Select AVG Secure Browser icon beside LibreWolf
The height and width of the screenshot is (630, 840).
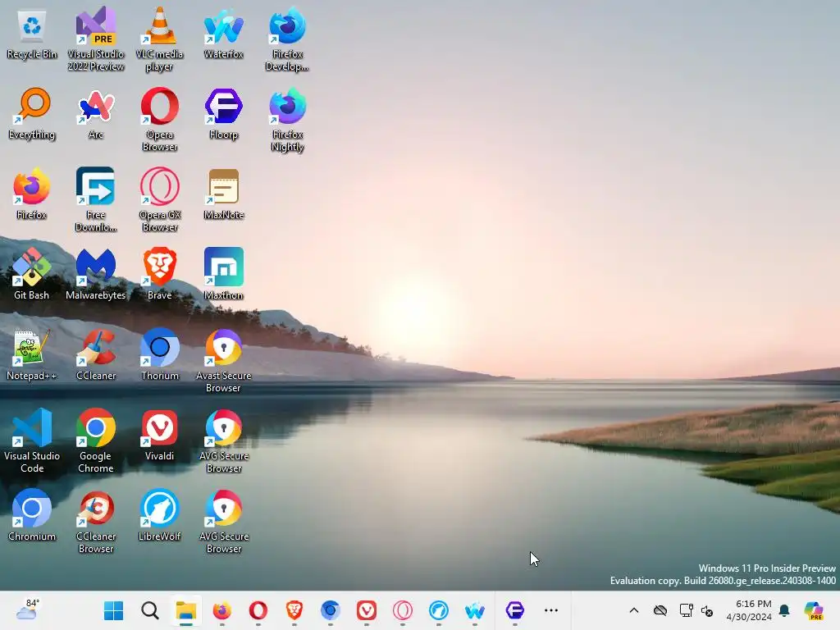click(224, 521)
